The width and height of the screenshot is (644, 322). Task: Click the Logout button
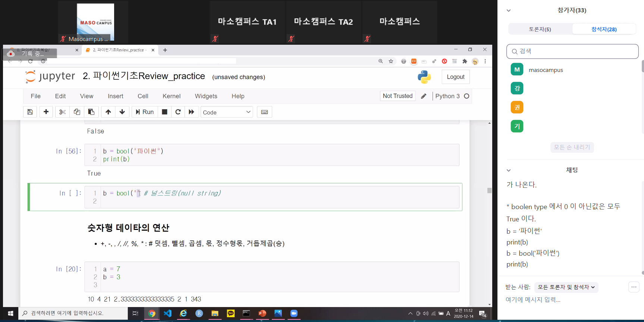click(455, 77)
